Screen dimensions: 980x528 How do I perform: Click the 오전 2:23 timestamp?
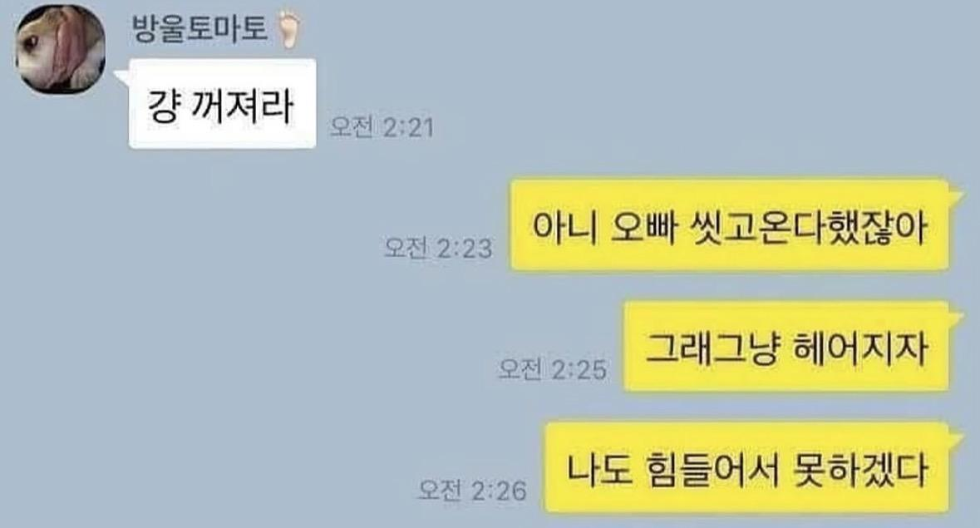[438, 248]
